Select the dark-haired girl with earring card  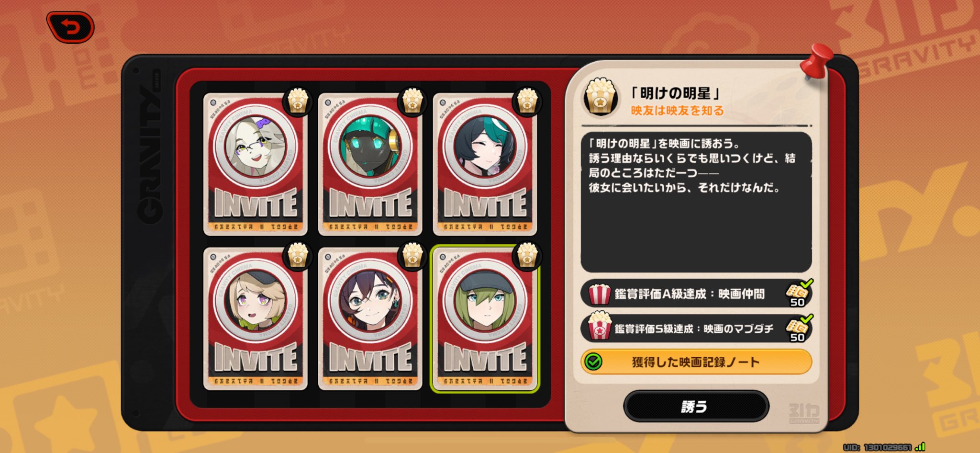click(370, 318)
